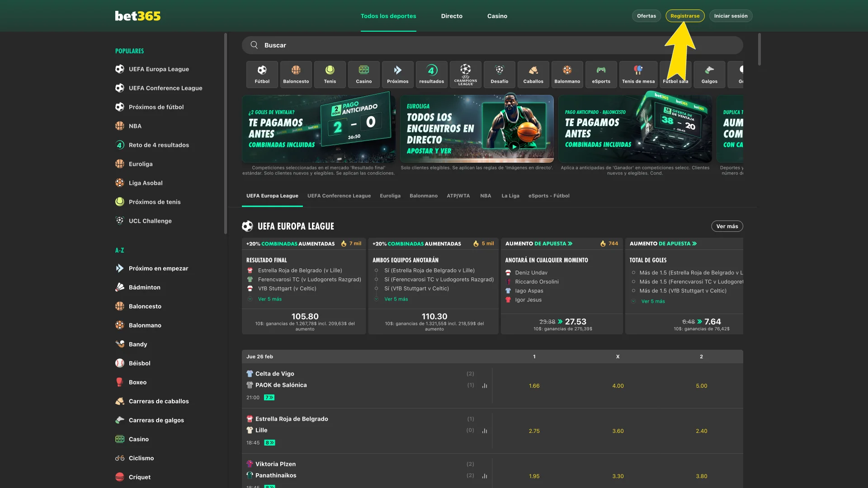Select the Tenis sport icon
Image resolution: width=868 pixels, height=488 pixels.
pyautogui.click(x=330, y=74)
